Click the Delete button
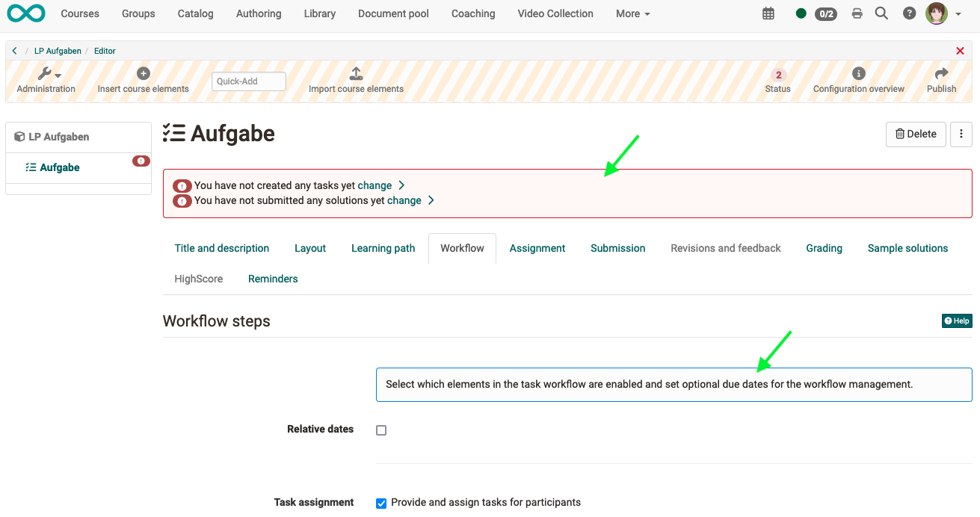Viewport: 980px width, 517px height. pos(916,134)
